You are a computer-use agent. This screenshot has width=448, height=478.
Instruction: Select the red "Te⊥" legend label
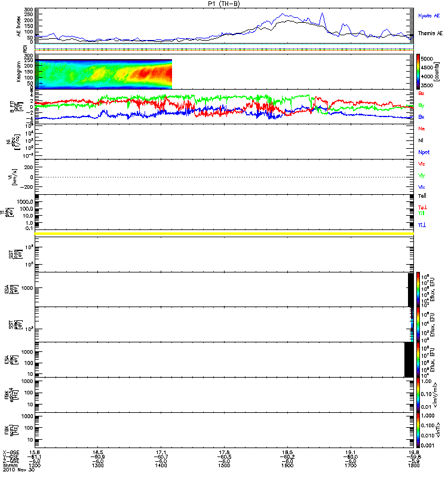click(x=422, y=207)
